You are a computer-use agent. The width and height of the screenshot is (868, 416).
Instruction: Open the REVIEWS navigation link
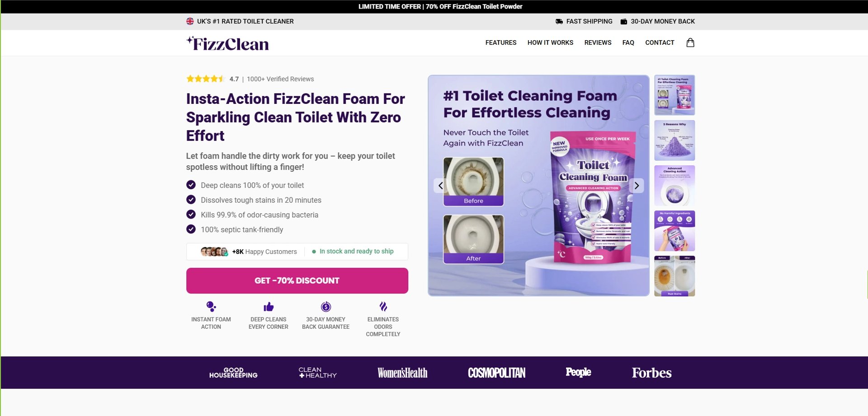(598, 42)
